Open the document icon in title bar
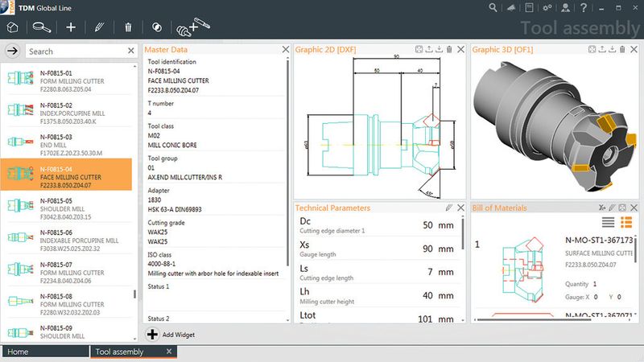 point(529,7)
